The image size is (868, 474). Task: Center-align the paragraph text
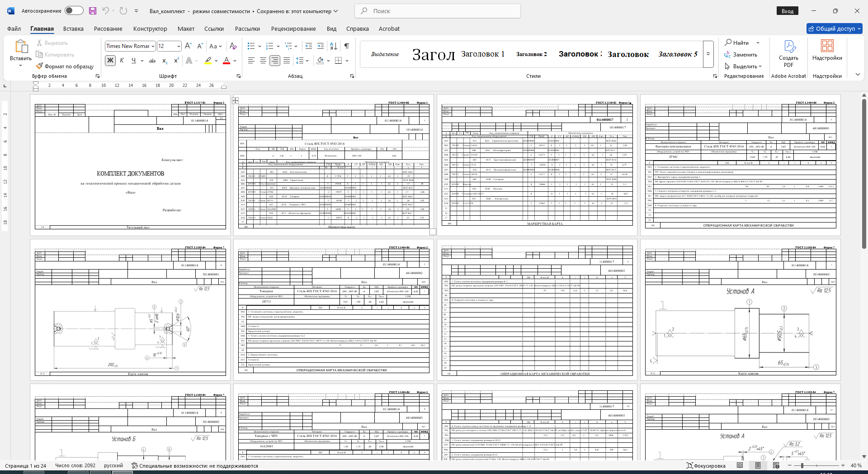pyautogui.click(x=263, y=60)
